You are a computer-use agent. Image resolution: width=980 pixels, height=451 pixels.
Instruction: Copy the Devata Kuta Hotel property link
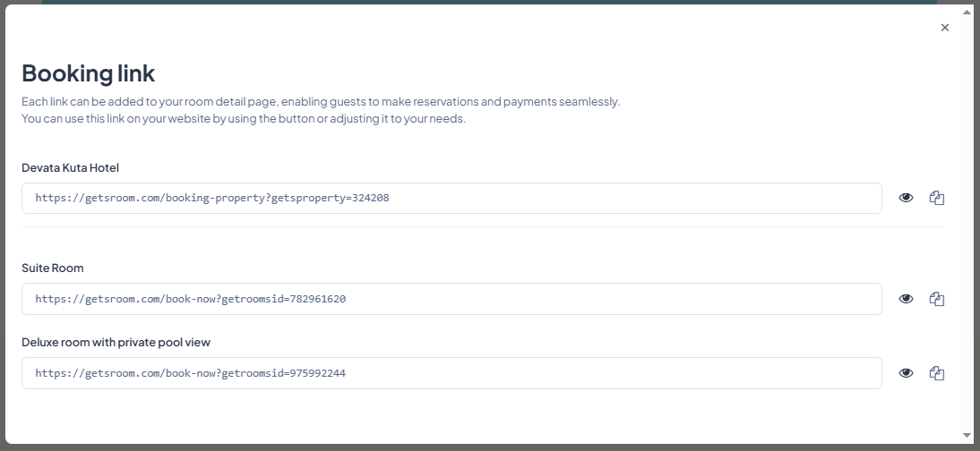(937, 198)
